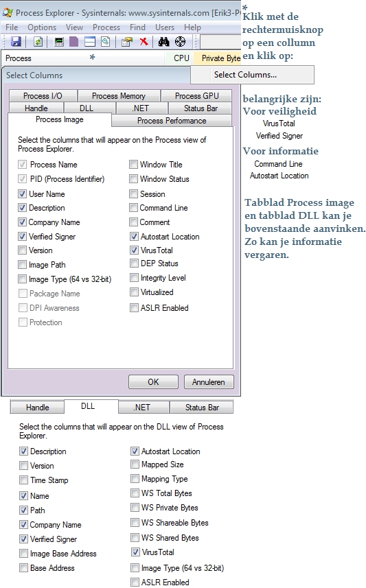Switch to the Process GPU tab
Screen dimensions: 366x588
[x=196, y=95]
